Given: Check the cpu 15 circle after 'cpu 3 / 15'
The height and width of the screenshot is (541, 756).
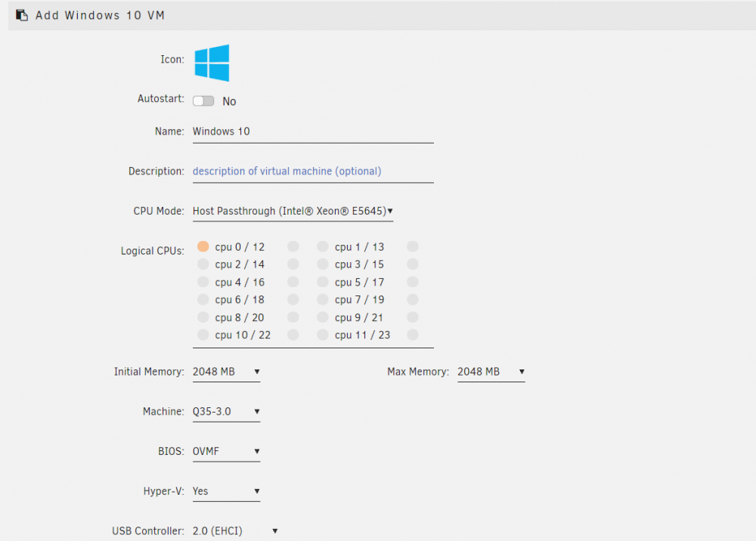Looking at the screenshot, I should [413, 264].
